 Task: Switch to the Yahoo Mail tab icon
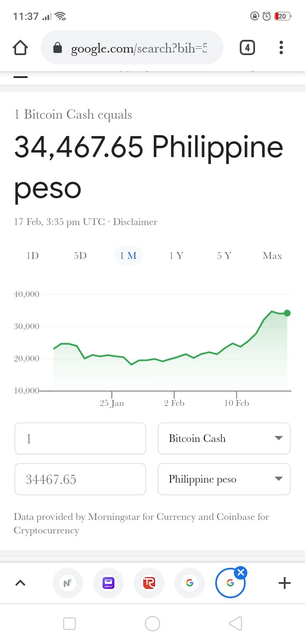(x=109, y=583)
